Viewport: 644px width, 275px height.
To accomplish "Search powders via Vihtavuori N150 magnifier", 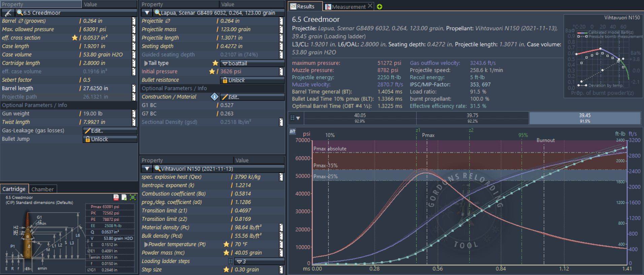I will pyautogui.click(x=157, y=169).
